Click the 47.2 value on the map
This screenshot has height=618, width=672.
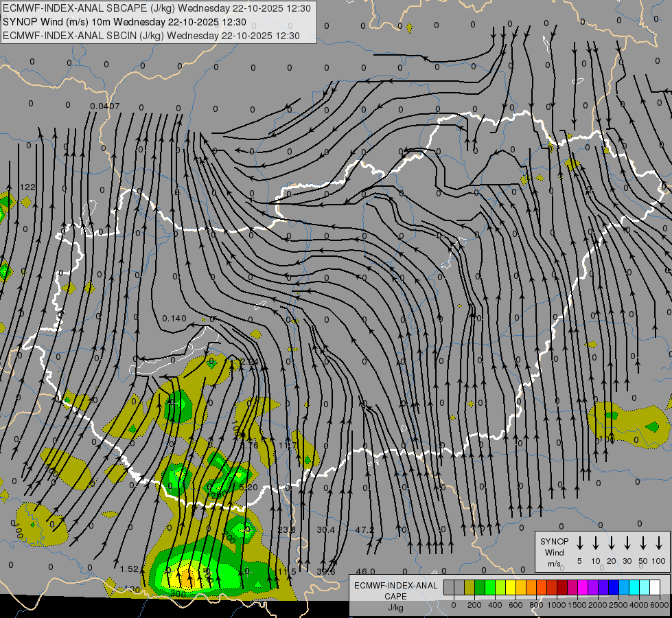[x=364, y=529]
